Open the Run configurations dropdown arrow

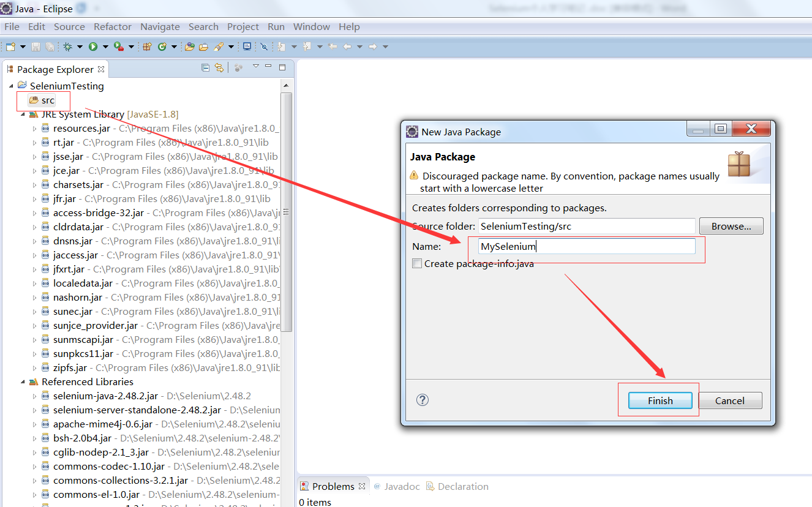(105, 47)
